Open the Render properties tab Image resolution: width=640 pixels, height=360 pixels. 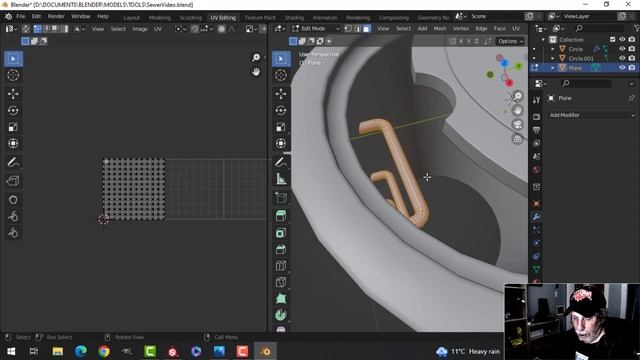click(536, 117)
